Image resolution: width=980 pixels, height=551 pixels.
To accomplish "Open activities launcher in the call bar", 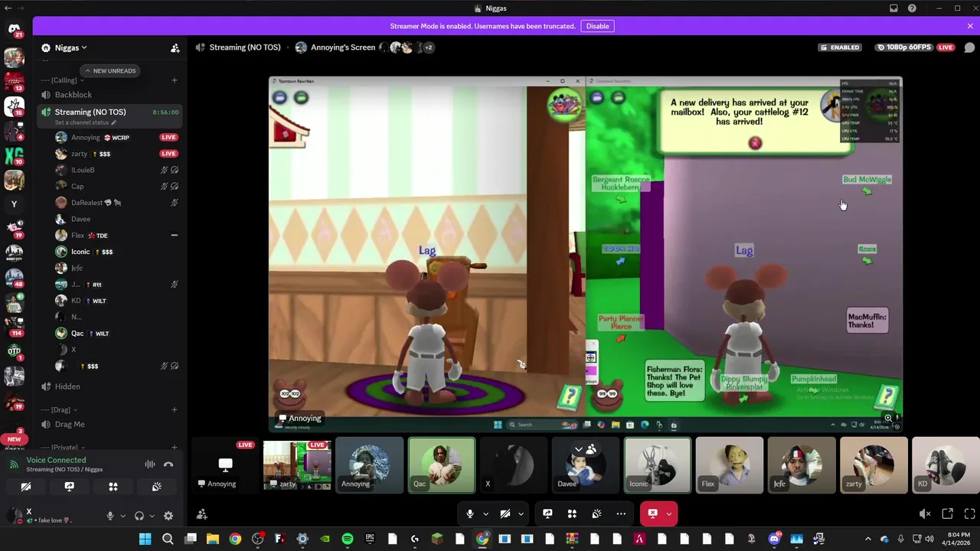I will click(572, 514).
